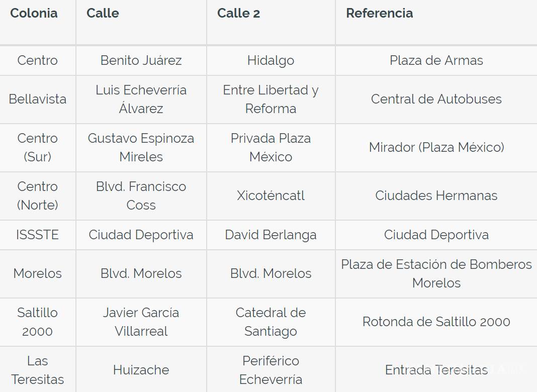The height and width of the screenshot is (392, 537).
Task: Click the Calle column header
Action: [x=103, y=14]
